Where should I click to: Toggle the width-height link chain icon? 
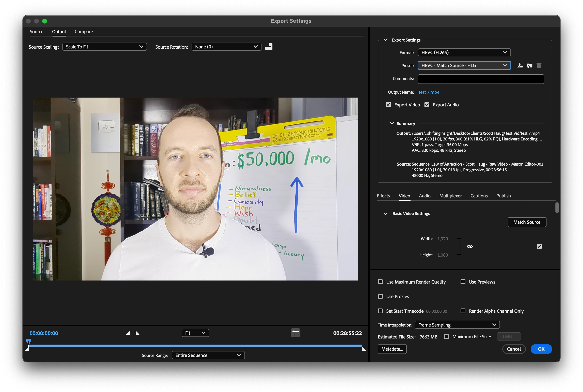[x=470, y=246]
